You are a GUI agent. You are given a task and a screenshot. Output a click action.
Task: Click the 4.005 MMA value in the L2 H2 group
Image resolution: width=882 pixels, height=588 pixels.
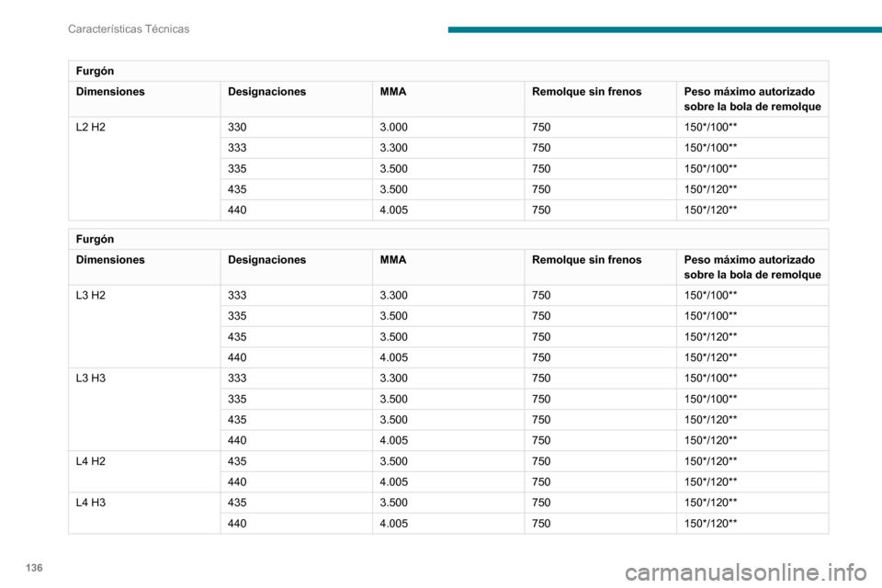tap(393, 209)
